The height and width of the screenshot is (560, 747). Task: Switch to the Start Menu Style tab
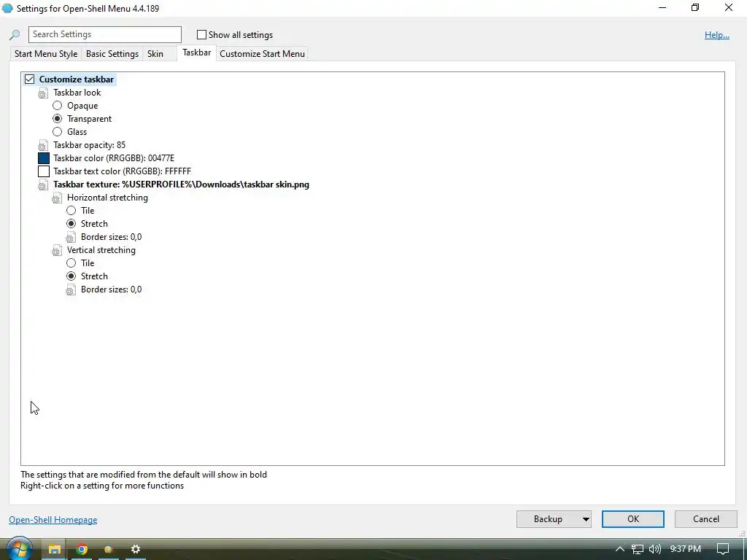(46, 54)
